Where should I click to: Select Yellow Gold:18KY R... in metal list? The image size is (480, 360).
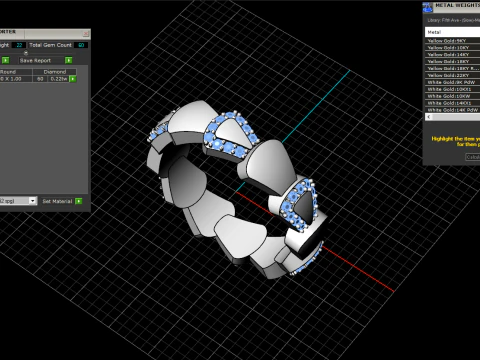coord(453,68)
